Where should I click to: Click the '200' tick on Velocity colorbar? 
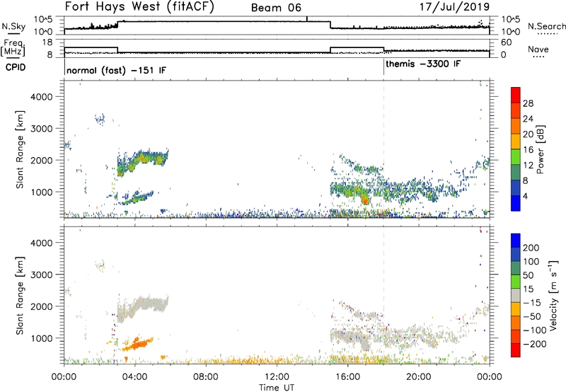tap(531, 248)
